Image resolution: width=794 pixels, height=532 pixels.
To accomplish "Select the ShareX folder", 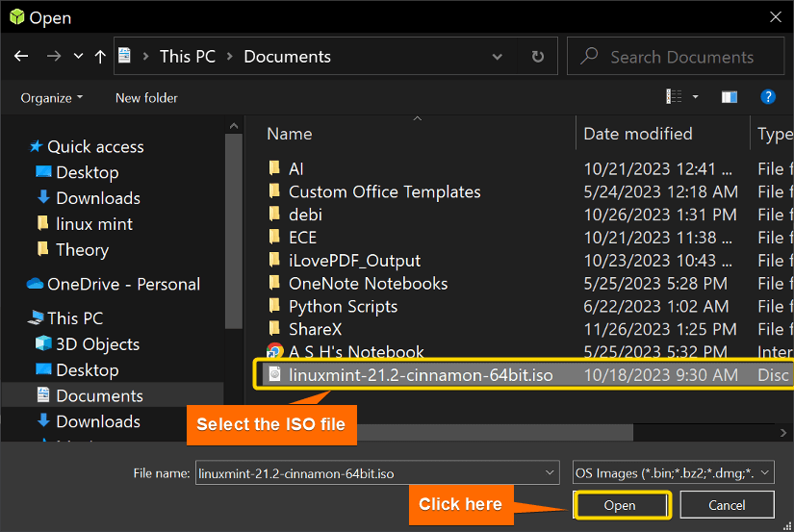I will pyautogui.click(x=315, y=330).
